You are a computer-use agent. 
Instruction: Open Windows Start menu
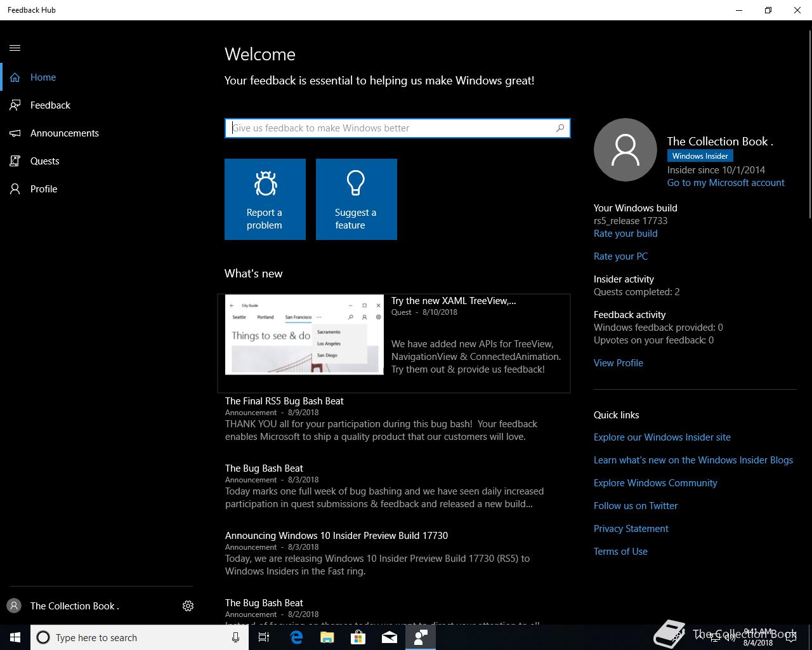pyautogui.click(x=15, y=637)
